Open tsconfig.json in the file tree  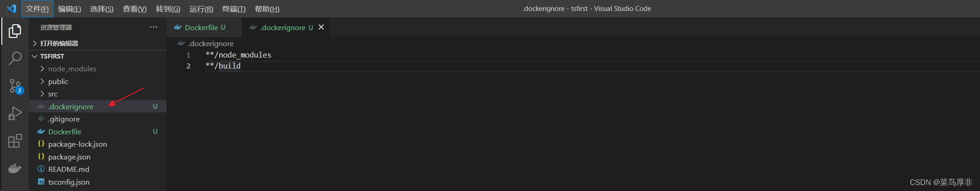[x=69, y=182]
